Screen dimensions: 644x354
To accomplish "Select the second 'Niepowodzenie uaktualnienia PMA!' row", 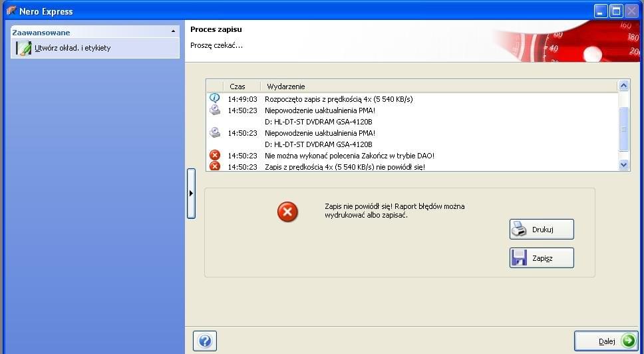I will (x=412, y=133).
